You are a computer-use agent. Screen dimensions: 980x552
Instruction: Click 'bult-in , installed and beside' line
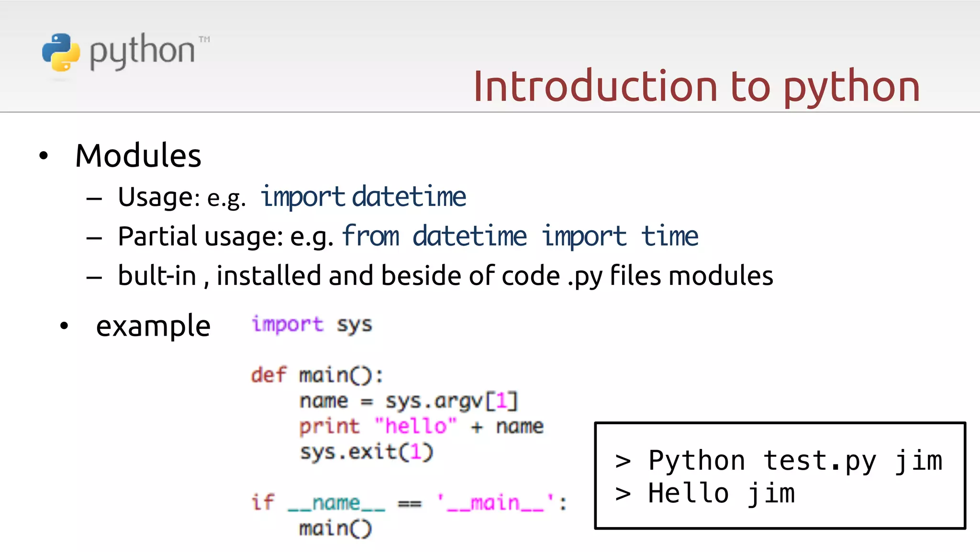(x=445, y=276)
